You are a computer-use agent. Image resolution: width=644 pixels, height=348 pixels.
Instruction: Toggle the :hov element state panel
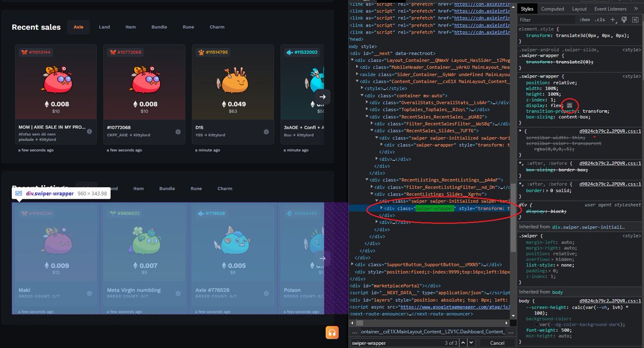pyautogui.click(x=584, y=19)
